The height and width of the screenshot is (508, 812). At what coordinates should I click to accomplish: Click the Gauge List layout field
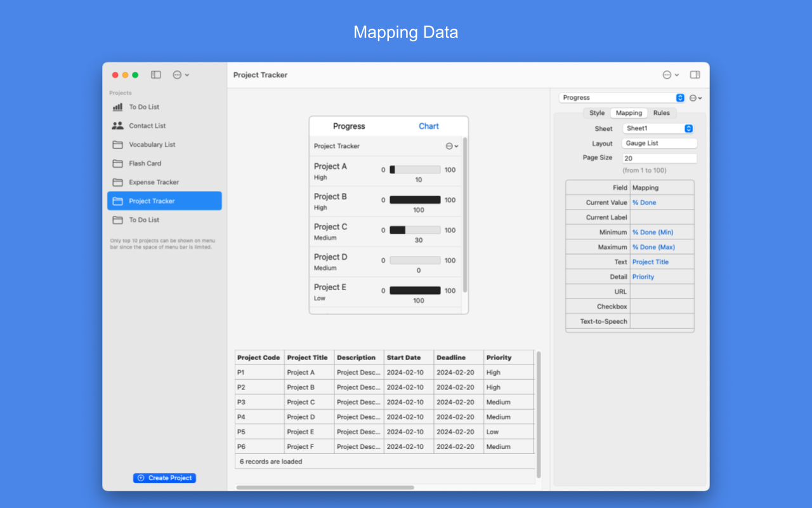[x=660, y=144]
